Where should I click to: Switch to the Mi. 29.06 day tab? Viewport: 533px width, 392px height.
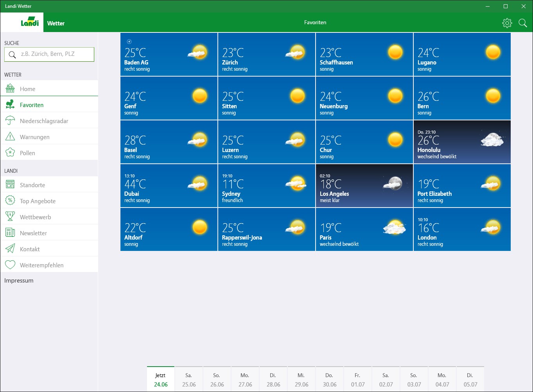point(301,379)
